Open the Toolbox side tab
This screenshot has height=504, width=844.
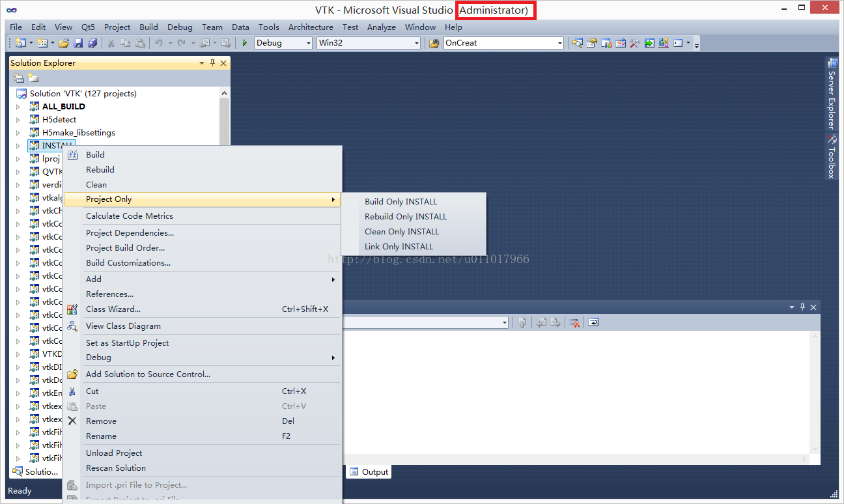click(x=832, y=156)
